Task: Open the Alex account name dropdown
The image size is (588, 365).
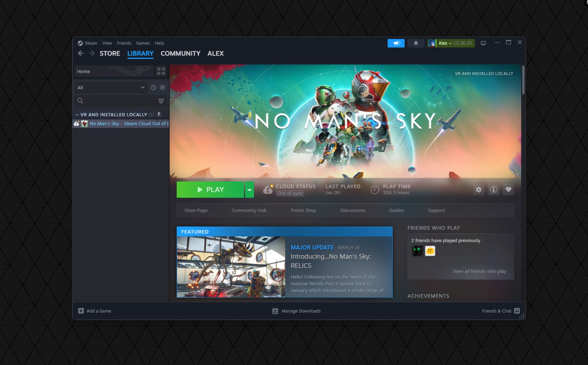Action: tap(445, 43)
